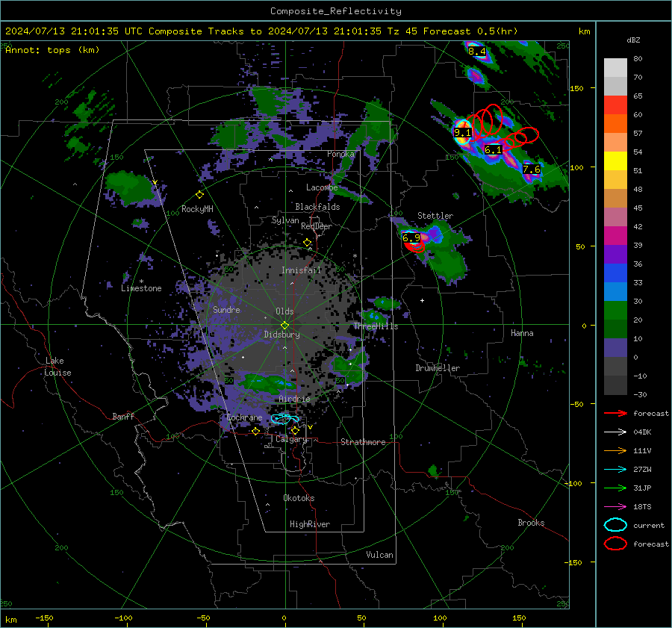Click the red swatch in dBZ legend
This screenshot has width=672, height=628.
pyautogui.click(x=615, y=105)
